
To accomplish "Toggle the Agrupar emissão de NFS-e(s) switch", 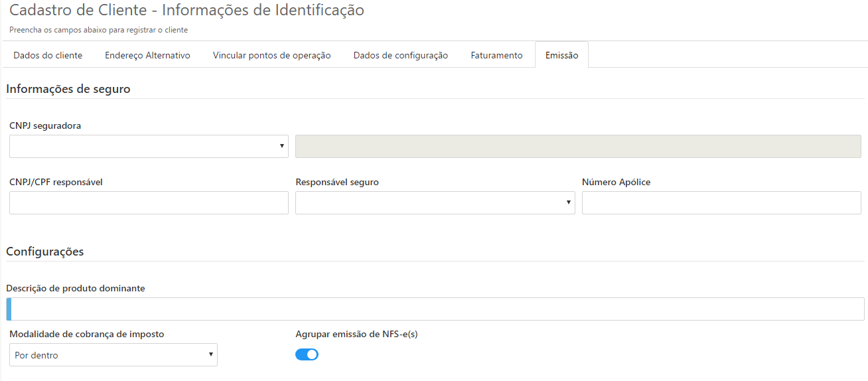I will point(307,354).
